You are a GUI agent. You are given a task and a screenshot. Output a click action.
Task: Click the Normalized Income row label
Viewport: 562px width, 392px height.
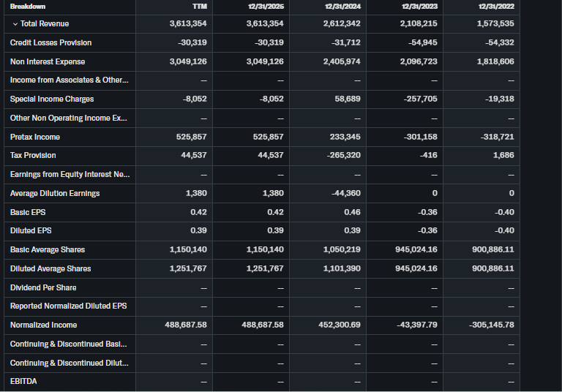coord(43,325)
